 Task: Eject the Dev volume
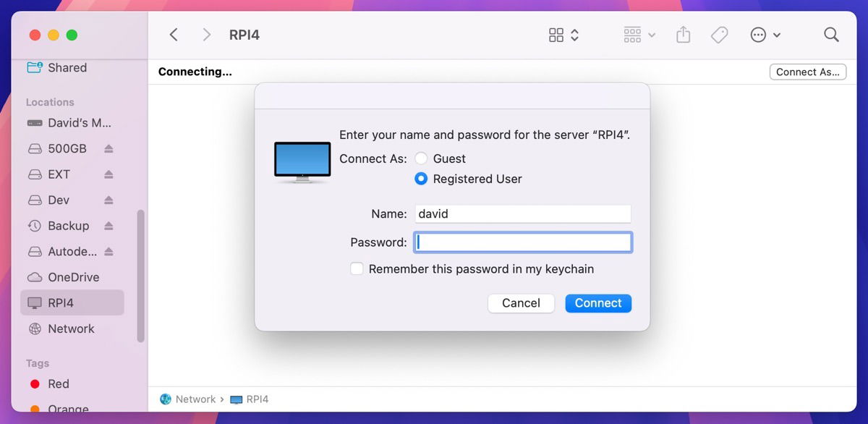pyautogui.click(x=109, y=200)
